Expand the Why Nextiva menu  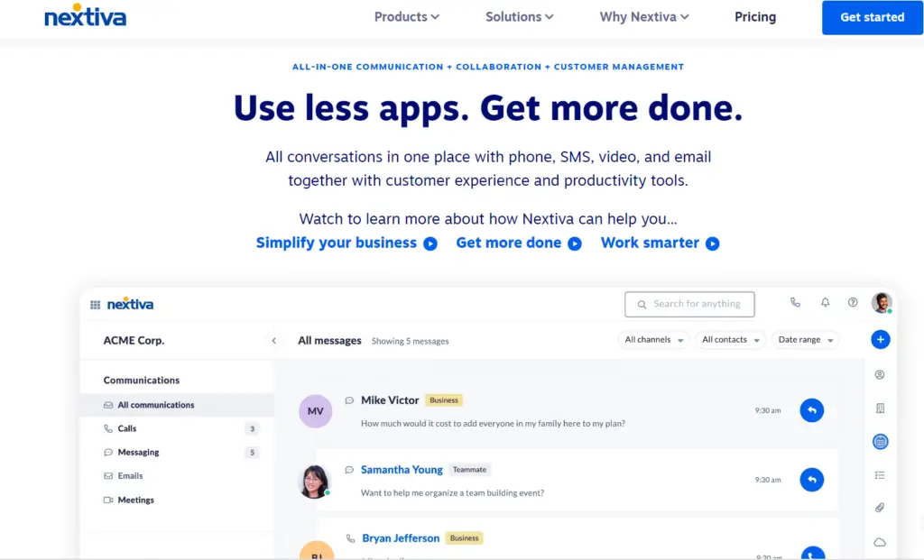click(644, 17)
